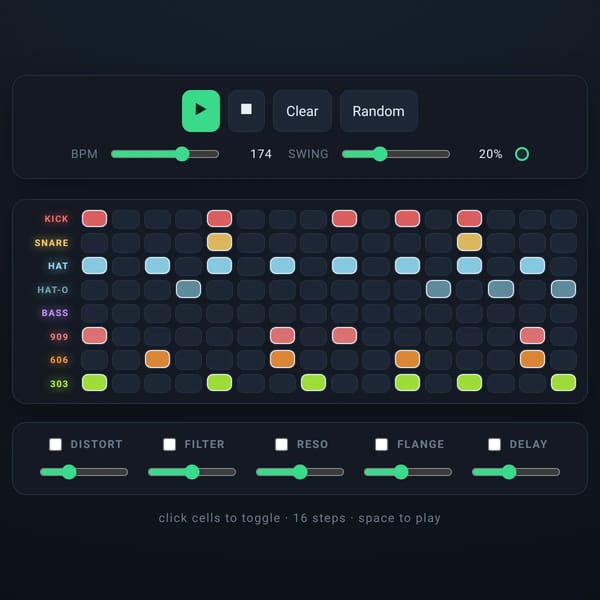Image resolution: width=600 pixels, height=600 pixels.
Task: Stop the sequencer with the square stop button
Action: 246,111
